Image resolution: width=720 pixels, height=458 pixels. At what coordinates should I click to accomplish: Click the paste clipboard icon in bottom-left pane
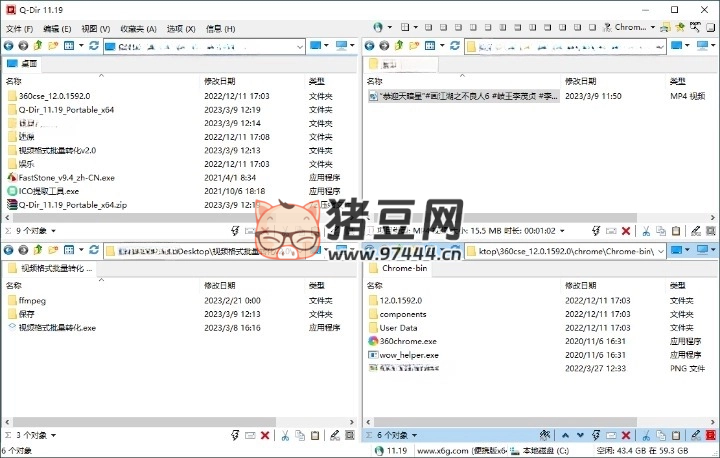(315, 436)
